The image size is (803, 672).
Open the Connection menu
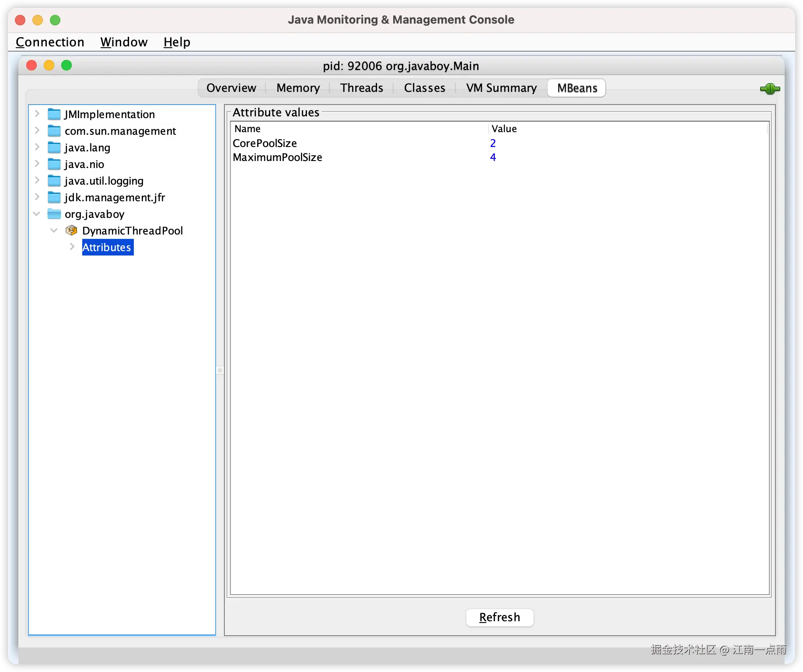[x=50, y=42]
